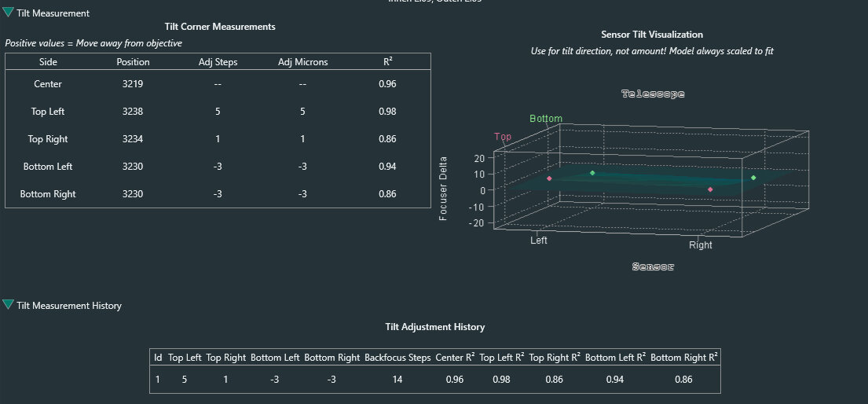Click the Center R² history column header

pyautogui.click(x=455, y=358)
